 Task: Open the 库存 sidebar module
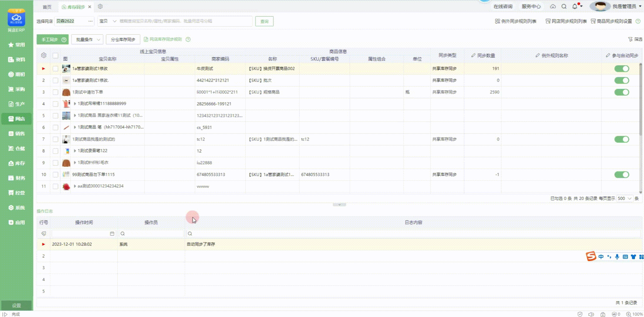coord(16,163)
